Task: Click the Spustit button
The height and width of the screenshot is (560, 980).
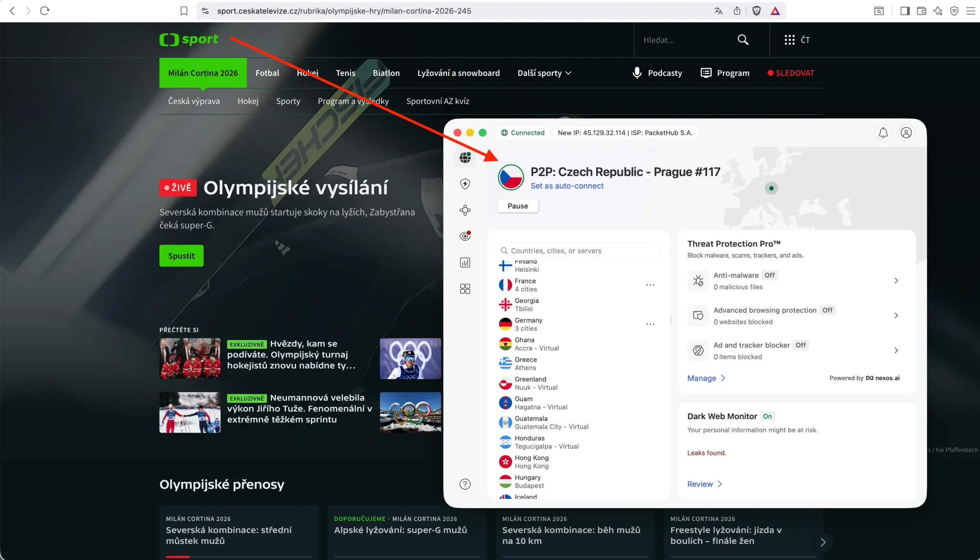Action: (x=181, y=255)
